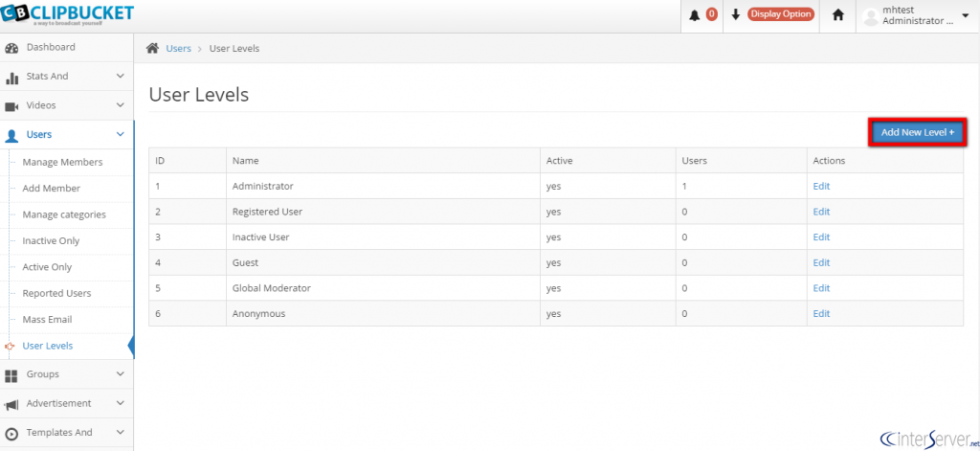Click Users breadcrumb link

click(179, 48)
